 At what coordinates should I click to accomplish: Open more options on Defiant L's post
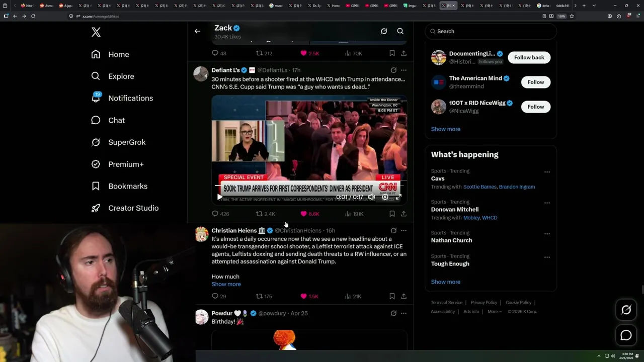coord(404,70)
